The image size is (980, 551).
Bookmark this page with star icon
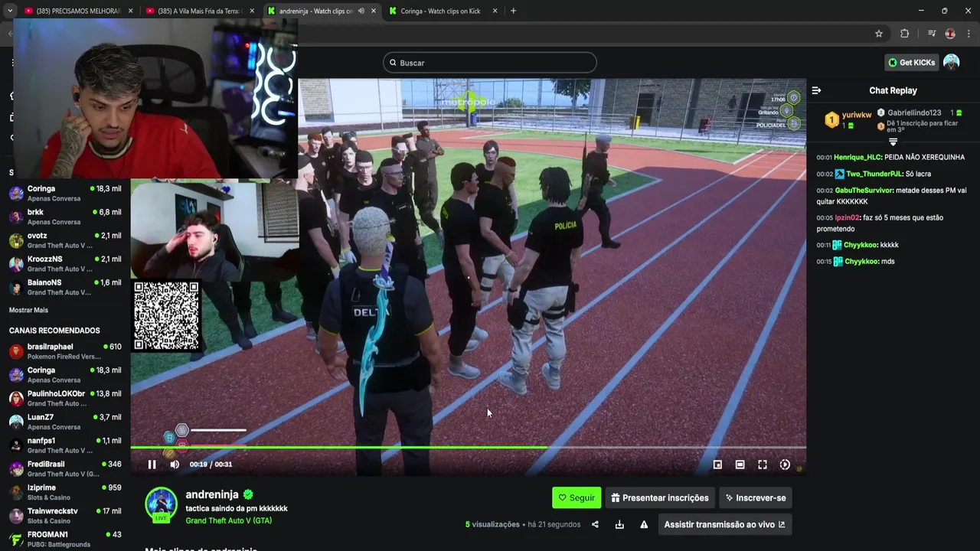tap(879, 34)
